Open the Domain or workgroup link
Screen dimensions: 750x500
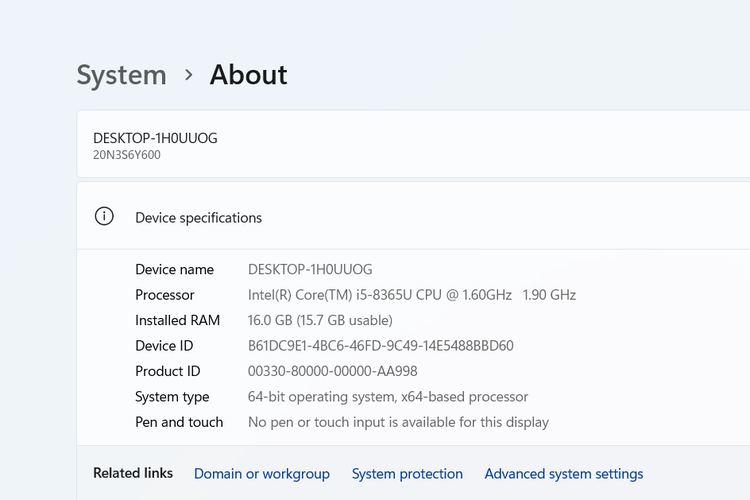point(262,474)
